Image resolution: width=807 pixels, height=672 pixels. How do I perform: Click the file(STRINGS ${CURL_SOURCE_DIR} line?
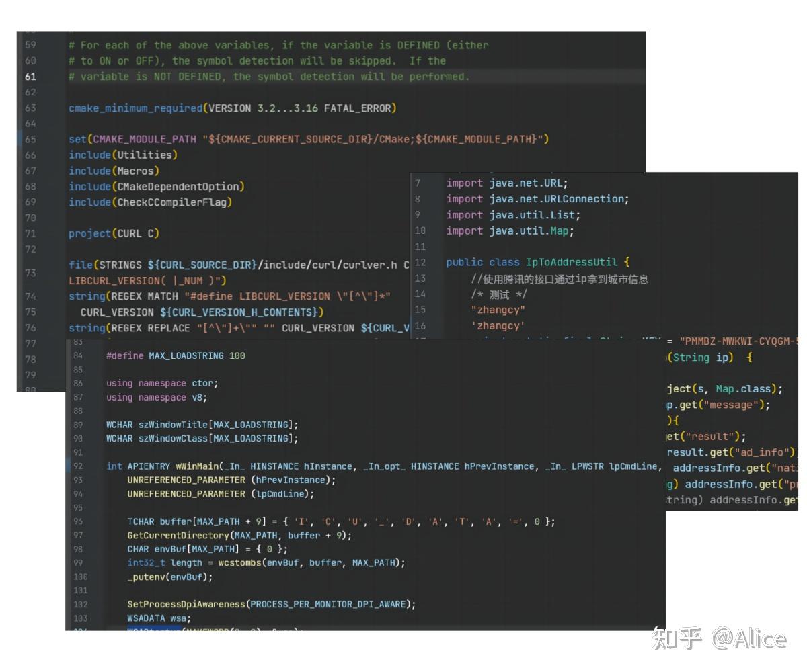(x=239, y=265)
